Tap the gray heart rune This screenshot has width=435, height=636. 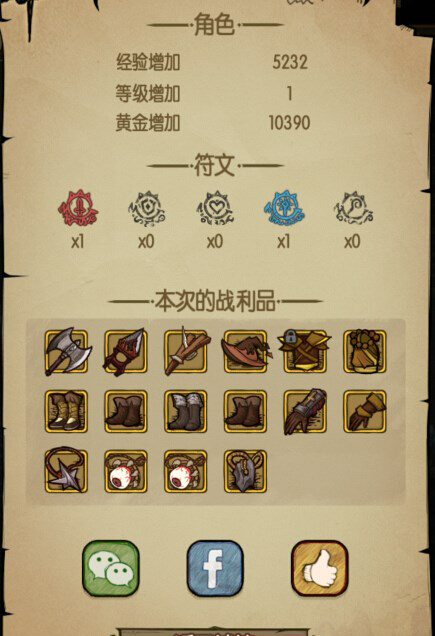(x=215, y=209)
